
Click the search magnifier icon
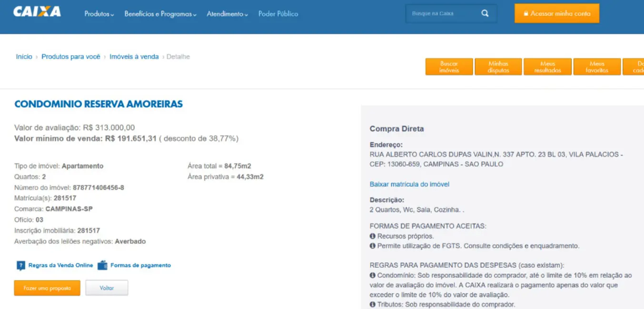pyautogui.click(x=485, y=13)
